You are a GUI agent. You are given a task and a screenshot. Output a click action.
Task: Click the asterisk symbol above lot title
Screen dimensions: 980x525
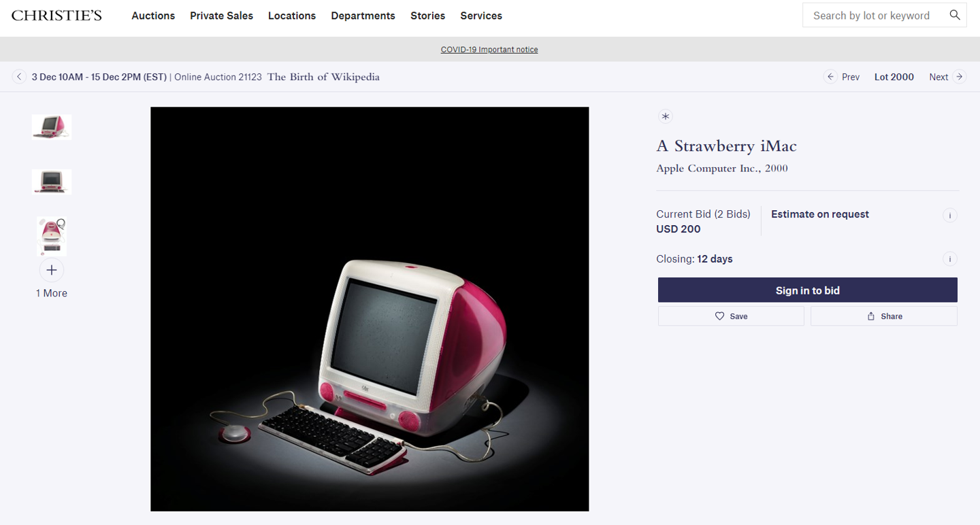pos(666,116)
